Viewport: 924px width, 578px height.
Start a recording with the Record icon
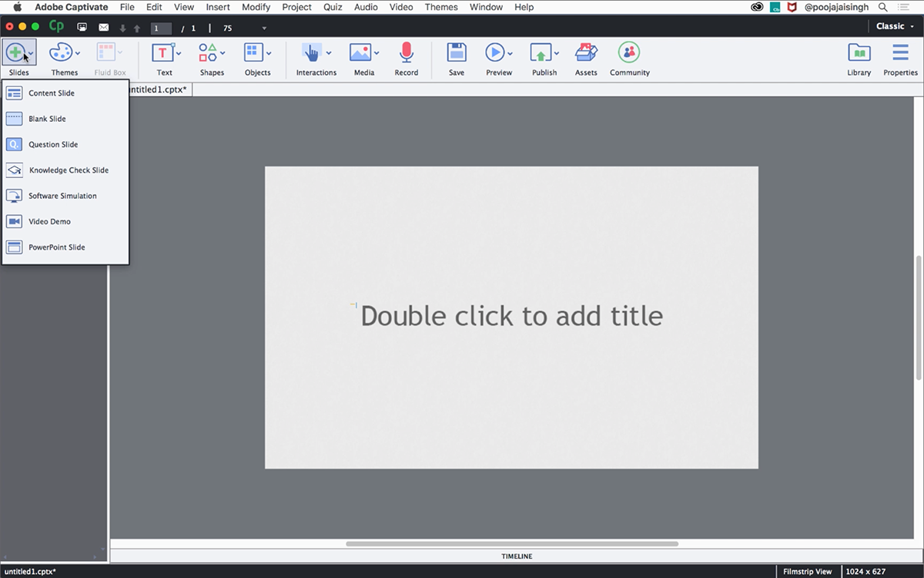pyautogui.click(x=406, y=52)
